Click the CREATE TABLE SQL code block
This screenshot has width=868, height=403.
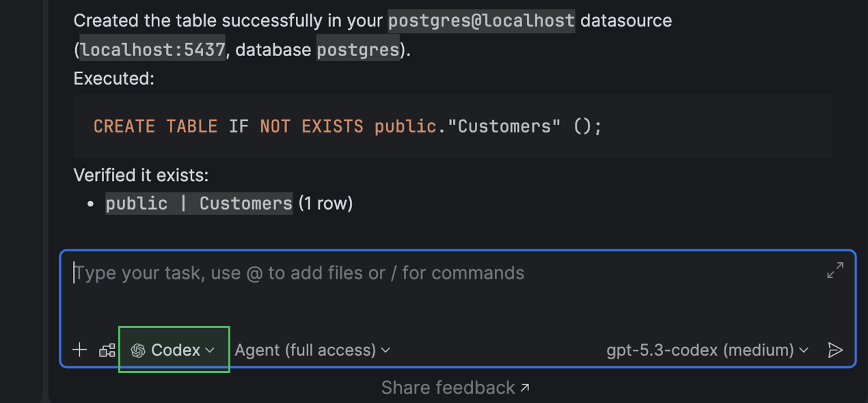pyautogui.click(x=451, y=126)
